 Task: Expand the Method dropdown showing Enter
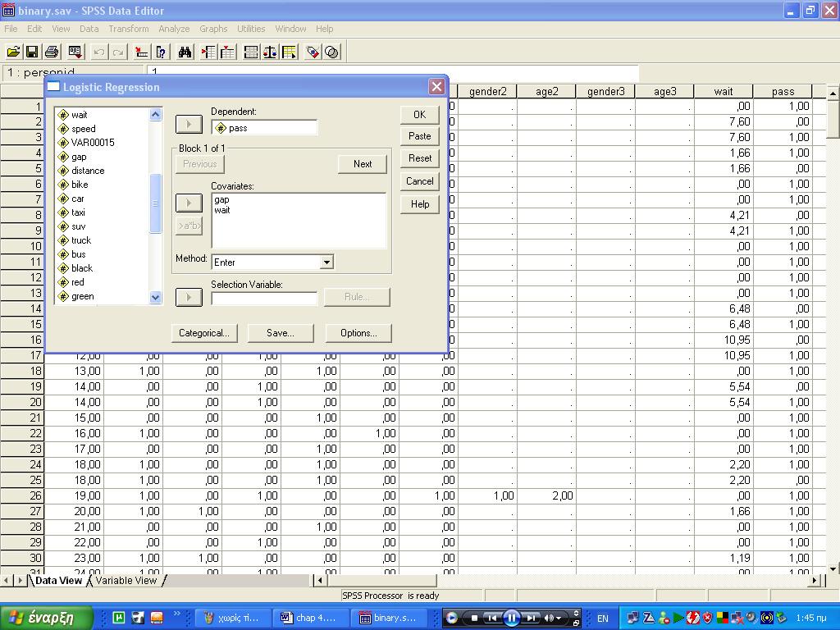coord(326,262)
